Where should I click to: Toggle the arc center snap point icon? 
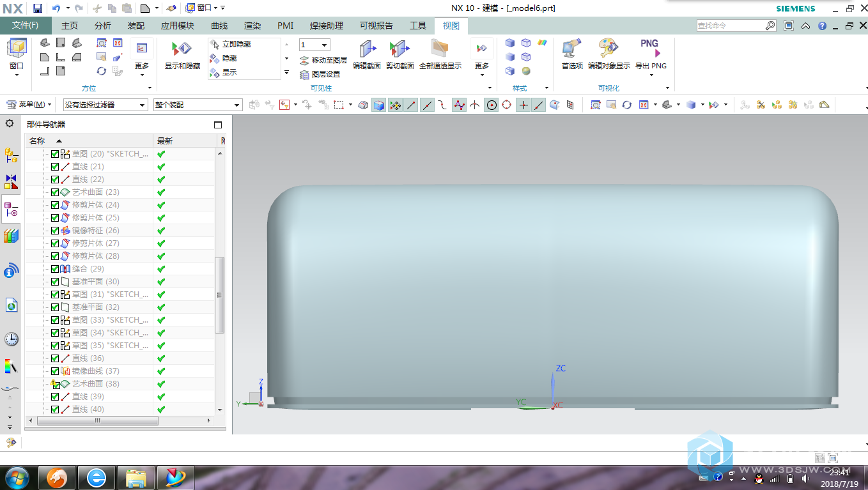pos(492,105)
